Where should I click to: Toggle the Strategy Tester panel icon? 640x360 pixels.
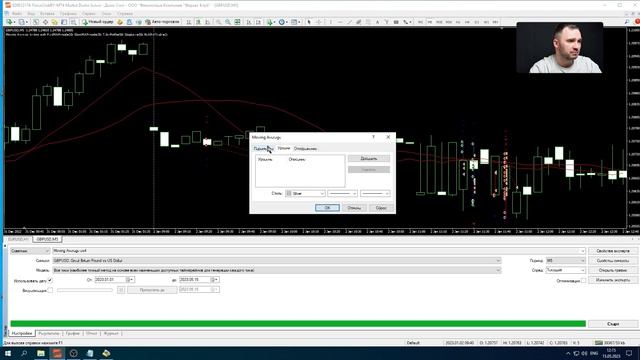click(73, 22)
